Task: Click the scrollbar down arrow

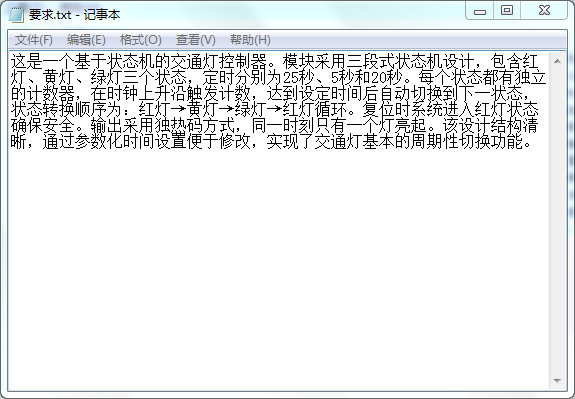Action: point(557,380)
